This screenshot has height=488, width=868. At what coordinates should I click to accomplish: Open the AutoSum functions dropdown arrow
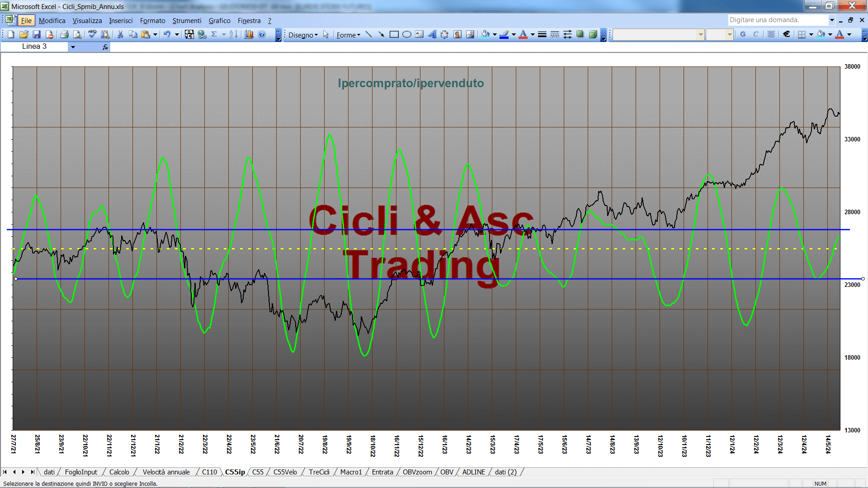click(224, 34)
